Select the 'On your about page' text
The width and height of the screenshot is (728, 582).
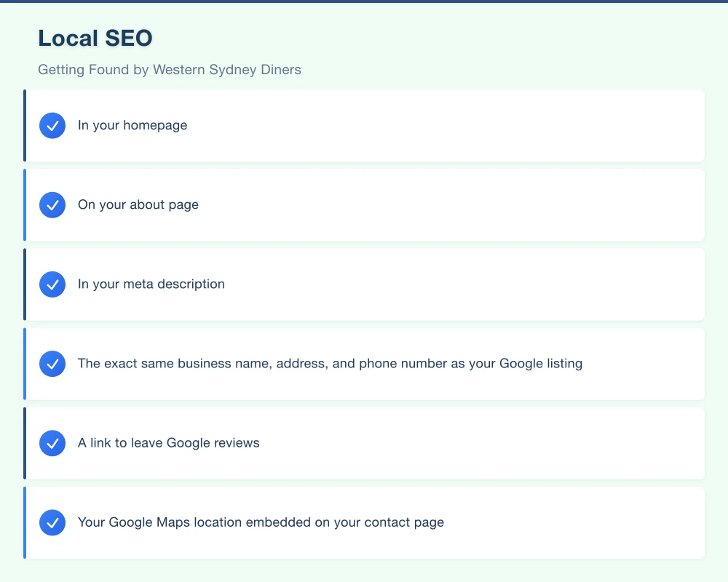(138, 204)
